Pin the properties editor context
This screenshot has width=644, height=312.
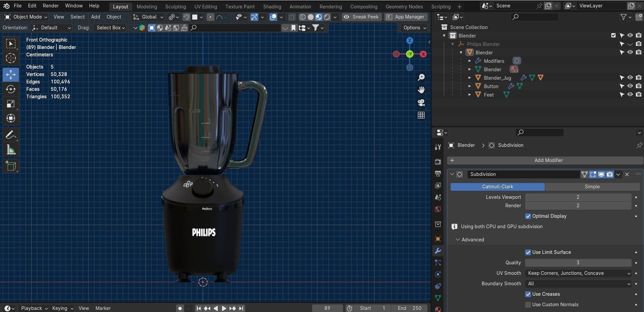639,145
